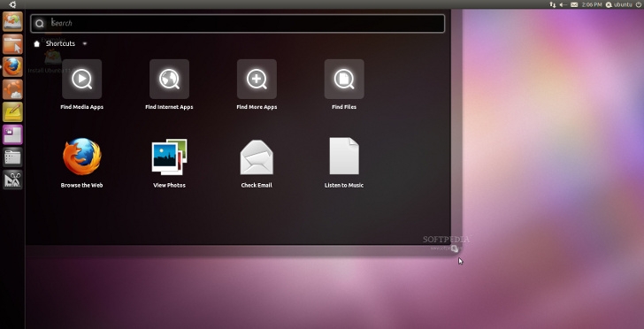The height and width of the screenshot is (329, 644).
Task: Open Ubuntu One cloud icon in launcher
Action: (12, 89)
